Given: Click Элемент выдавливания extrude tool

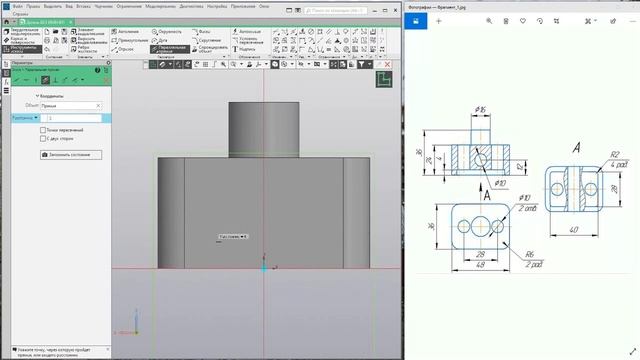Looking at the screenshot, I should (89, 32).
